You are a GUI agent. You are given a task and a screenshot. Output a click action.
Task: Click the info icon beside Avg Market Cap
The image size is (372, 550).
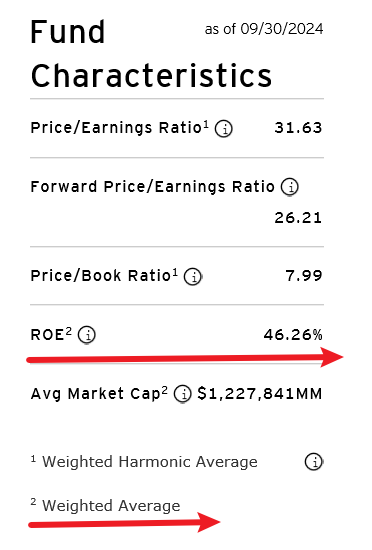183,394
